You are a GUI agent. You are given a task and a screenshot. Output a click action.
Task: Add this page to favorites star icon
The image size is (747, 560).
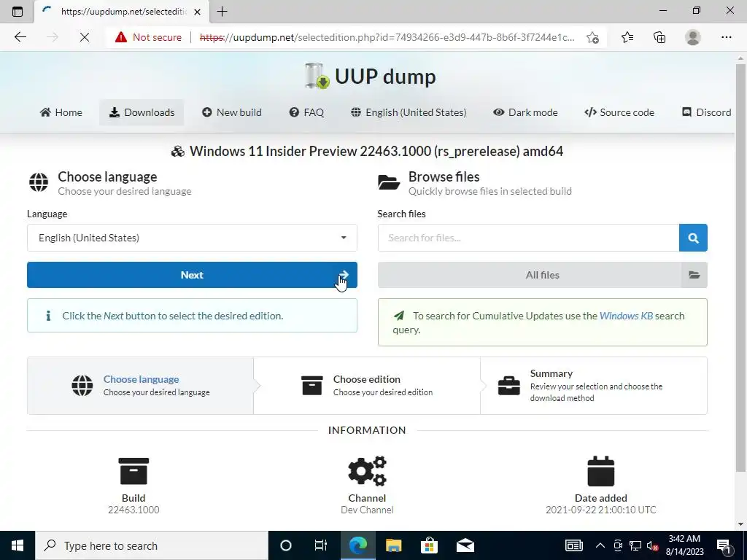[x=592, y=37]
